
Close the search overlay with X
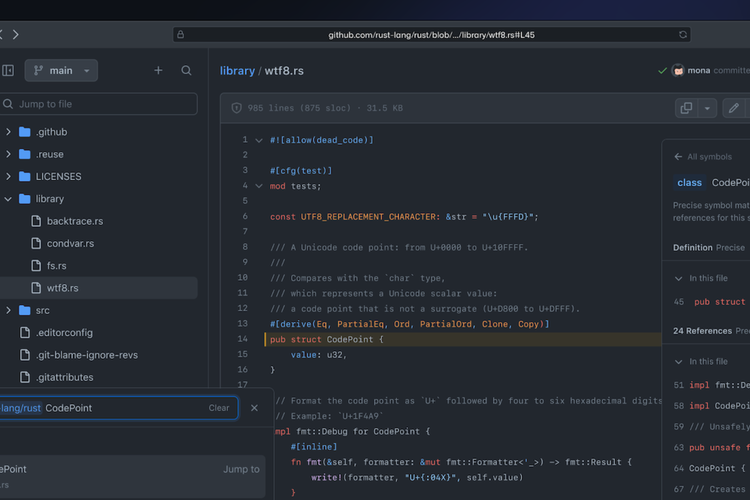[254, 408]
